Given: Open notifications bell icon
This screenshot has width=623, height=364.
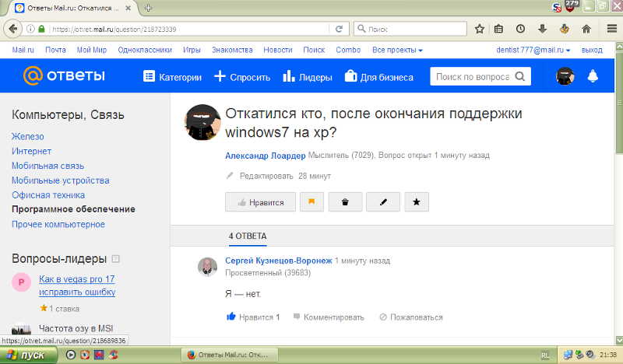Looking at the screenshot, I should click(x=593, y=76).
